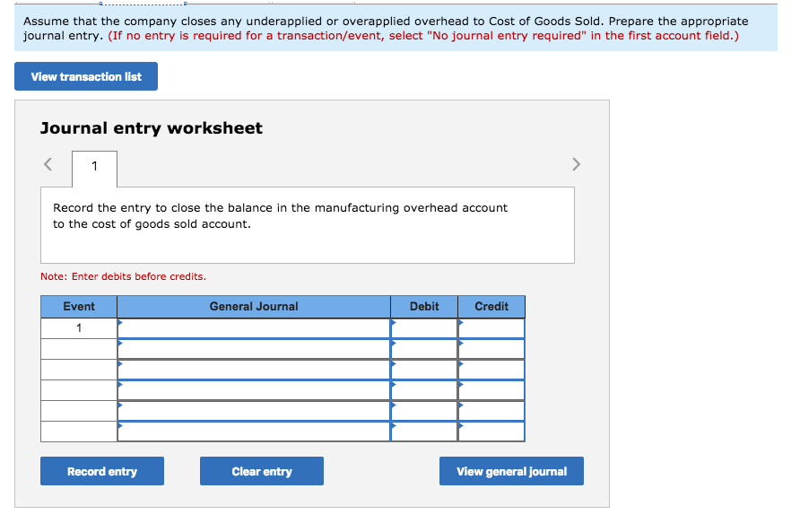
Task: Click the left navigation chevron arrow
Action: (47, 164)
